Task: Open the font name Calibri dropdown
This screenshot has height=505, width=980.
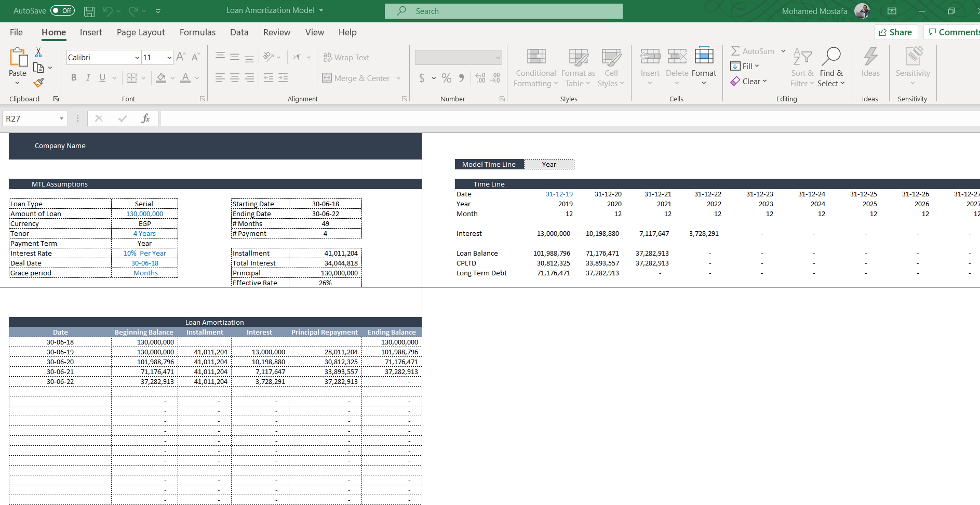Action: pyautogui.click(x=137, y=58)
